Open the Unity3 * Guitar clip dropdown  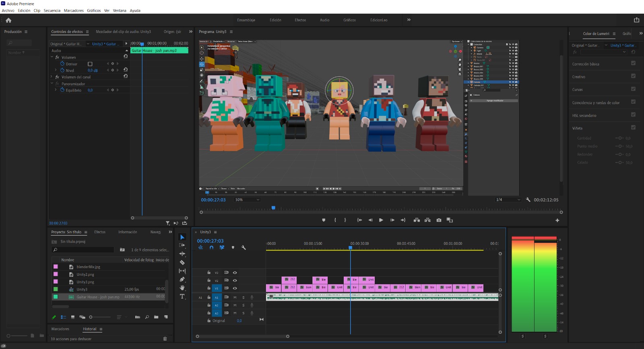tap(88, 44)
